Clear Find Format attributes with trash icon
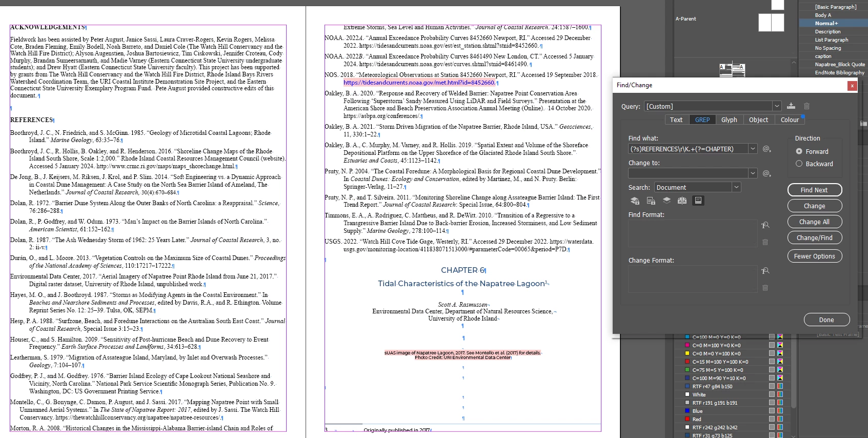Viewport: 868px width, 438px height. click(x=765, y=242)
